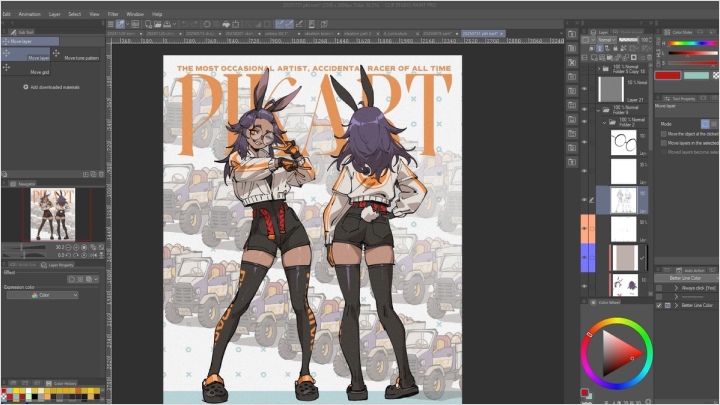Expand the Better Line Color action row

[676, 305]
